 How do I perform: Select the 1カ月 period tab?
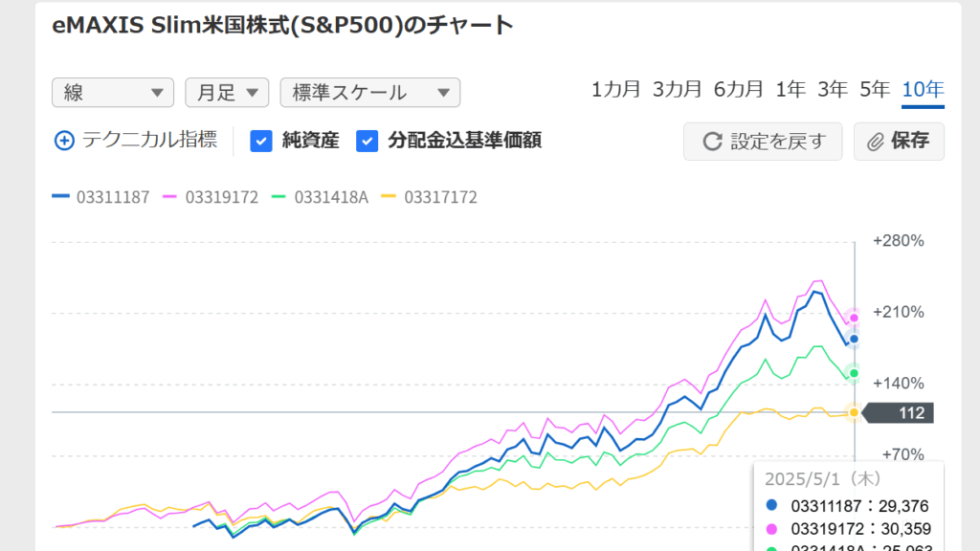pyautogui.click(x=615, y=89)
